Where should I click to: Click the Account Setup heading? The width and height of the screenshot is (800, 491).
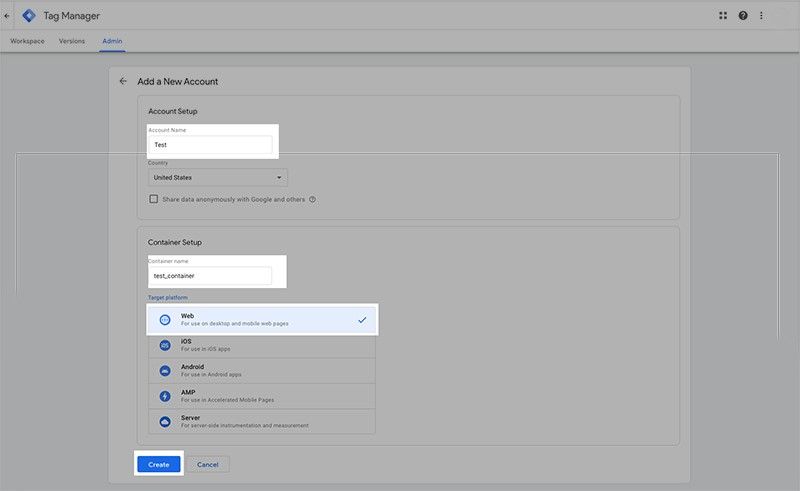(x=172, y=111)
